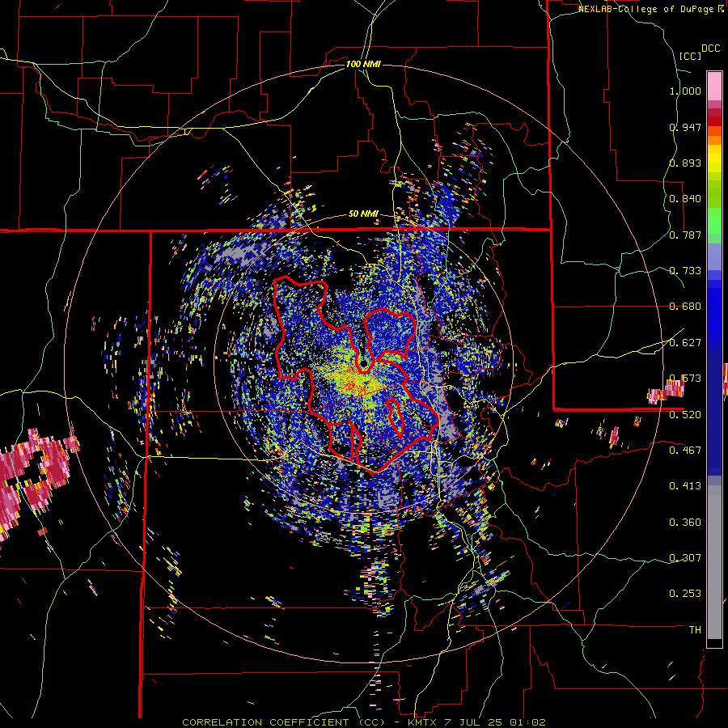Viewport: 728px width, 728px height.
Task: Click the CORRELATION COEFFICIENT (CC) caption text
Action: [284, 722]
